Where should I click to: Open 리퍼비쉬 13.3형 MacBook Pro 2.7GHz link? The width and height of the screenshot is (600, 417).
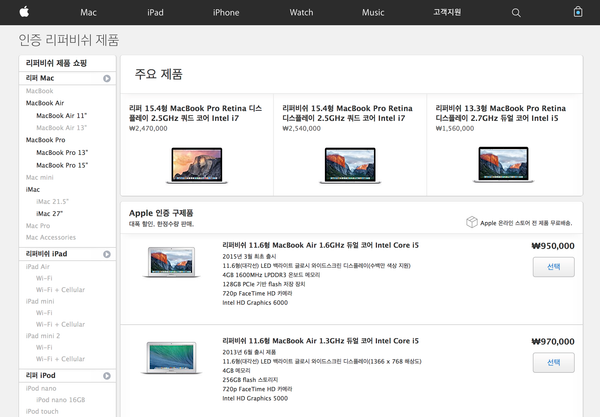501,113
